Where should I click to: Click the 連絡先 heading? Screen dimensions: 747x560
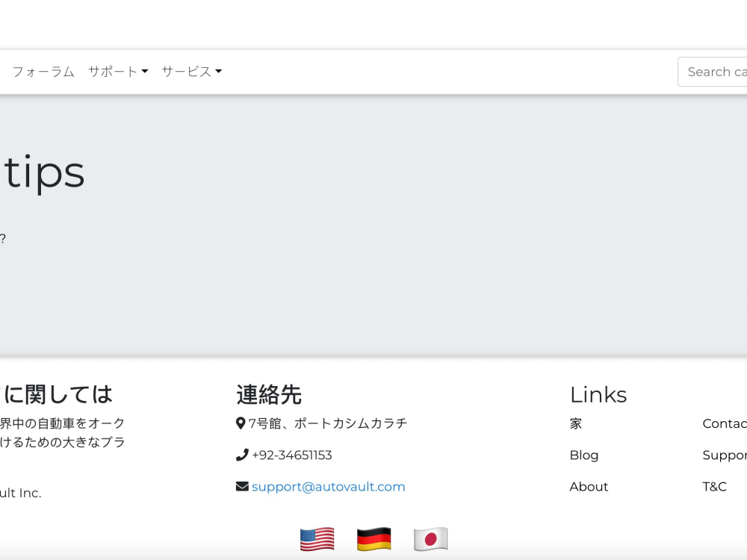click(269, 395)
